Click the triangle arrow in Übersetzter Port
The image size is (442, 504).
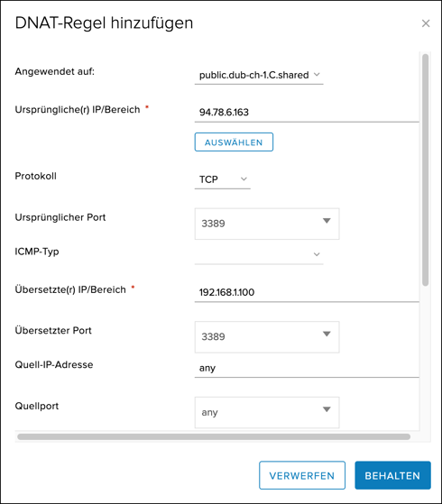click(327, 334)
